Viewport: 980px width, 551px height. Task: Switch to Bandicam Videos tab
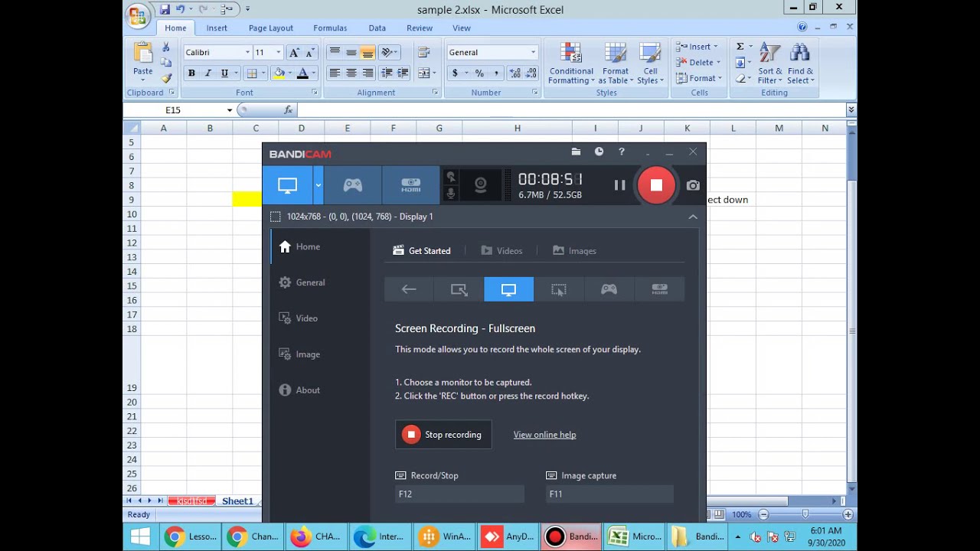click(501, 251)
